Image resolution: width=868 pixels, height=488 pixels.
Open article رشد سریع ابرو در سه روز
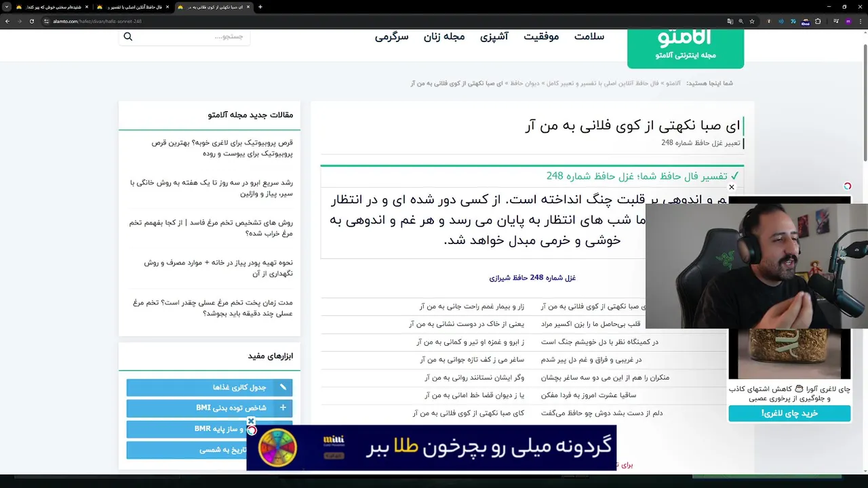pos(212,188)
